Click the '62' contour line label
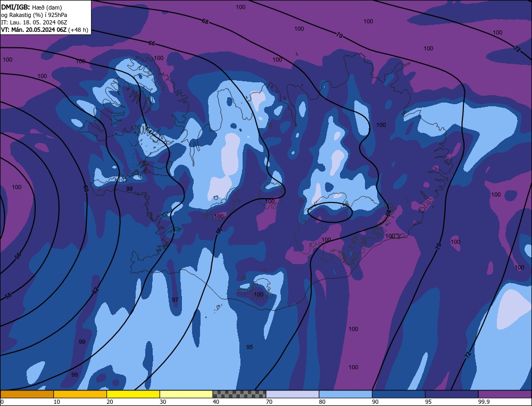Image resolution: width=532 pixels, height=406 pixels. (96, 290)
